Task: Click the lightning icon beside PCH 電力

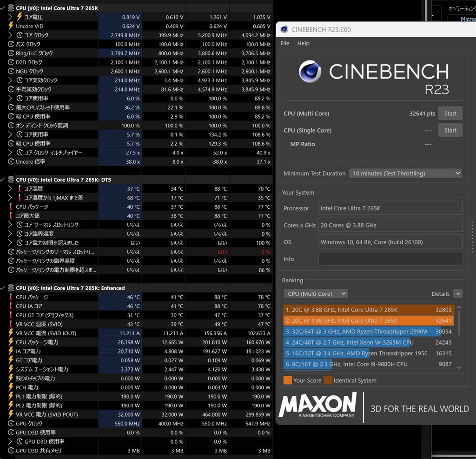Action: click(11, 387)
